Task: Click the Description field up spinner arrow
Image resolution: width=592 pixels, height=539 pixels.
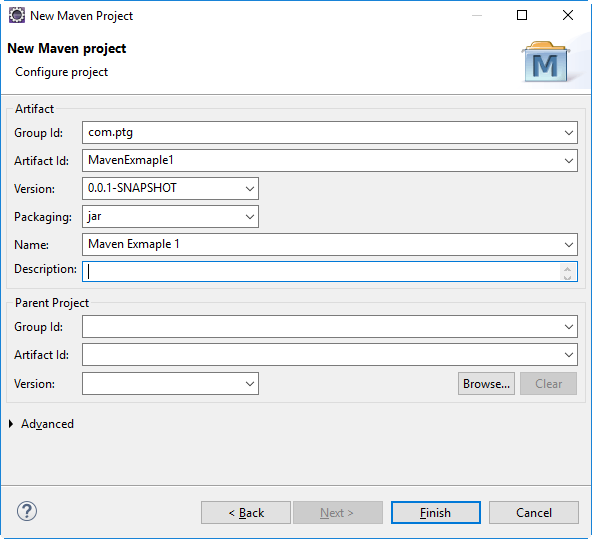Action: click(567, 268)
